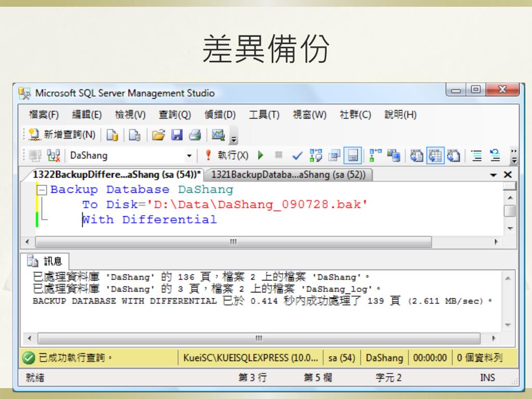Click the editor horizontal scrollbar thumb
532x399 pixels.
point(233,242)
